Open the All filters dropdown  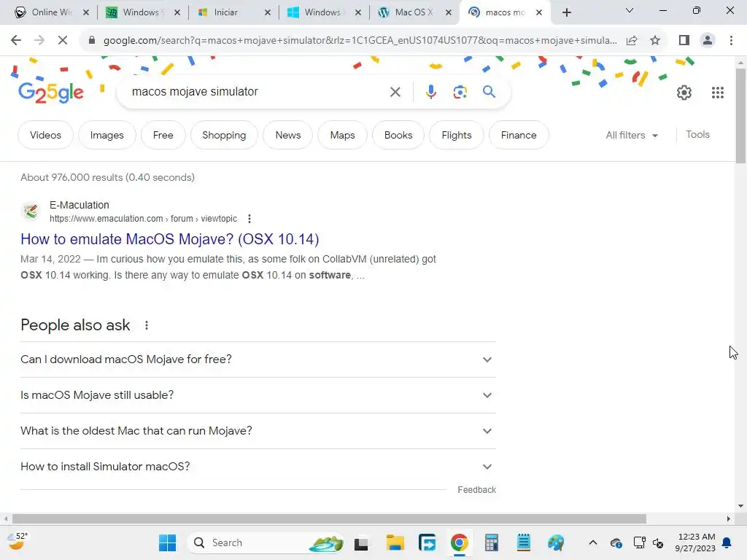[631, 135]
